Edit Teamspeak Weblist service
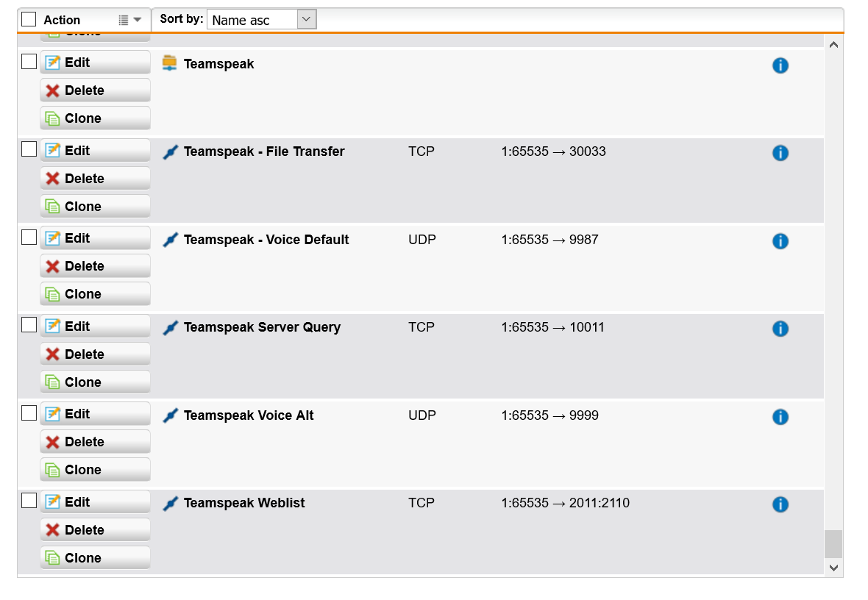This screenshot has width=868, height=600. click(95, 501)
